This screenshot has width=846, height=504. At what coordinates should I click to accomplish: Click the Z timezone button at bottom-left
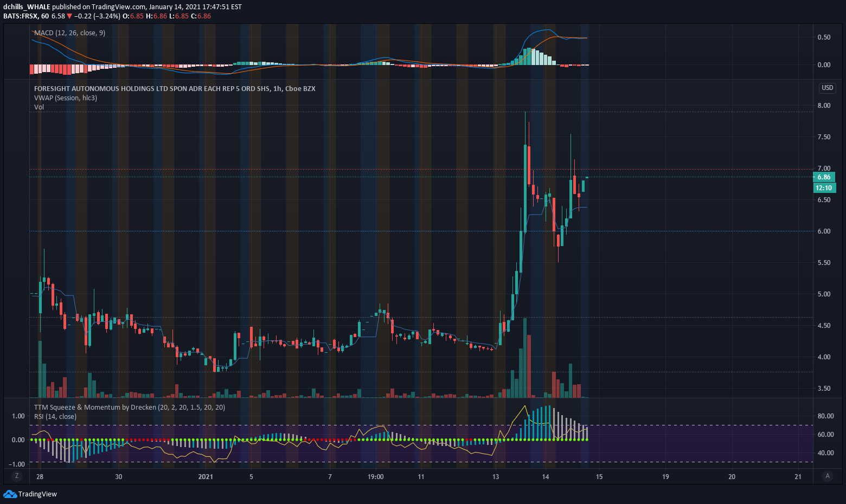point(17,476)
